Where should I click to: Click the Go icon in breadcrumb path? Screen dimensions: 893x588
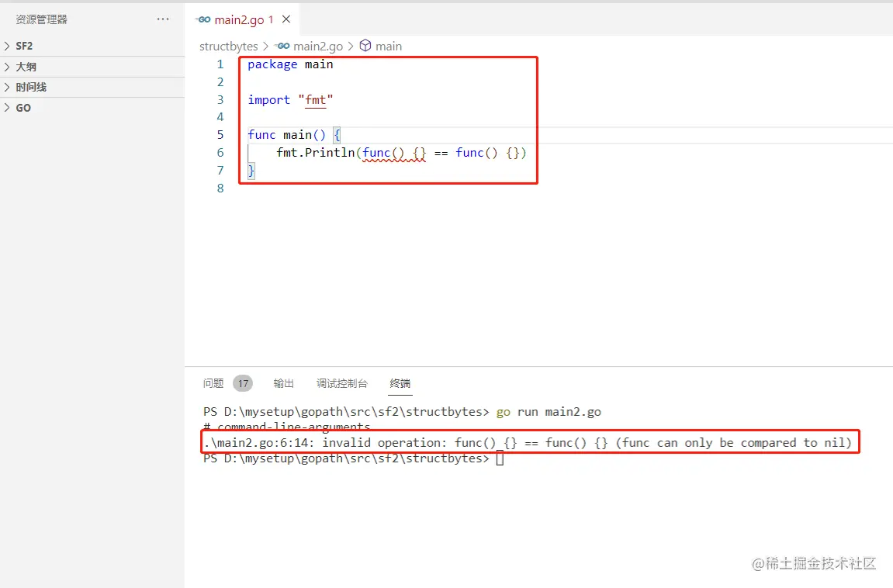[282, 46]
